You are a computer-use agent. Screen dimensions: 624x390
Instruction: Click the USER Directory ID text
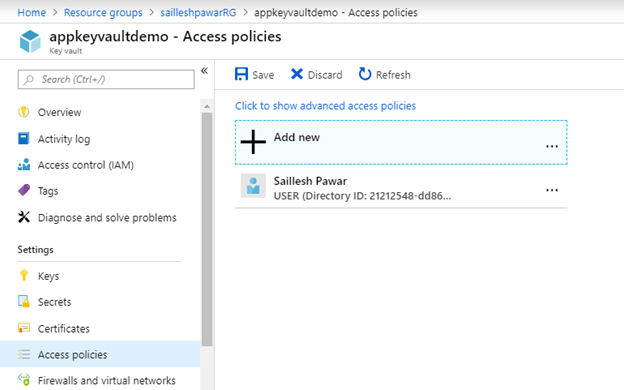tap(362, 196)
